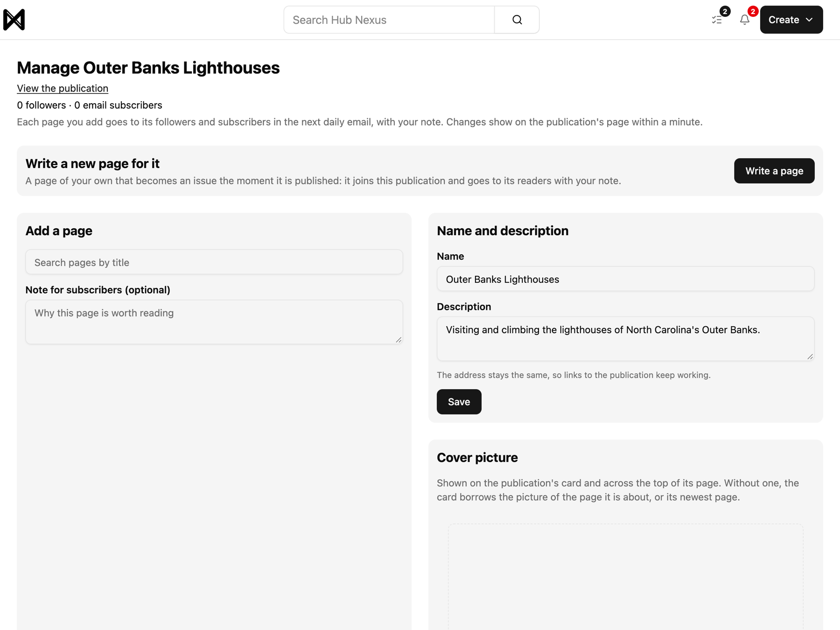Click the 'The address stays the same' hint

pyautogui.click(x=574, y=375)
